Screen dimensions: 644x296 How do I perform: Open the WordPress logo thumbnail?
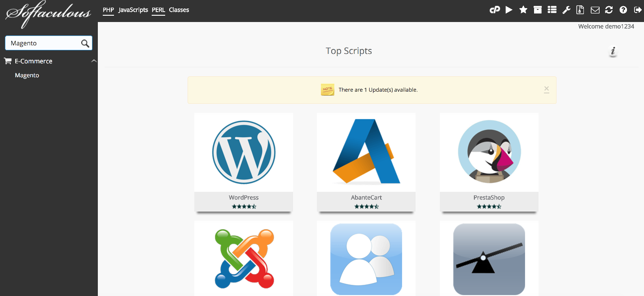244,152
